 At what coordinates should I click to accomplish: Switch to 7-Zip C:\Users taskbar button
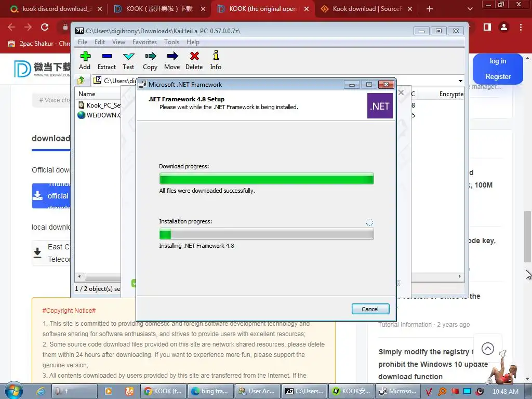coord(304,391)
